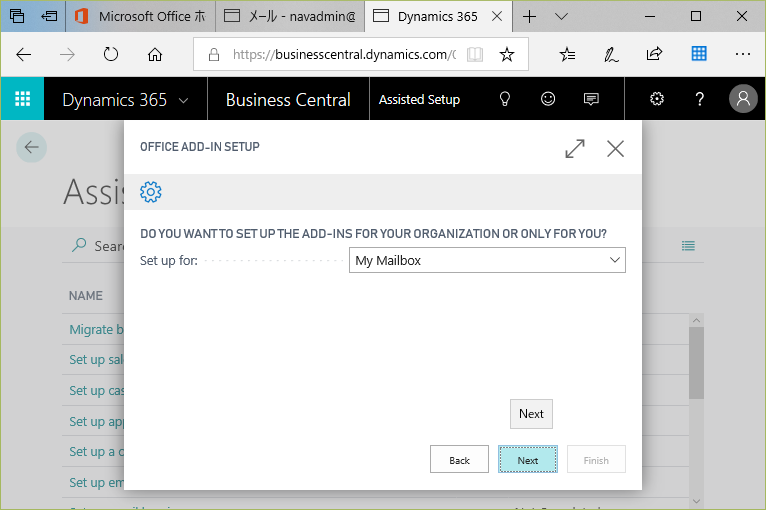Screen dimensions: 766x510
Task: Click the smiley feedback icon
Action: [x=548, y=99]
